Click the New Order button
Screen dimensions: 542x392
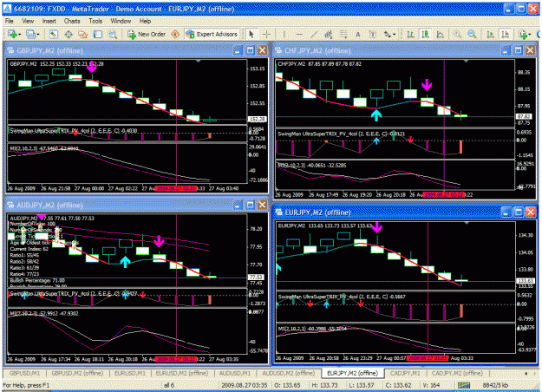147,34
